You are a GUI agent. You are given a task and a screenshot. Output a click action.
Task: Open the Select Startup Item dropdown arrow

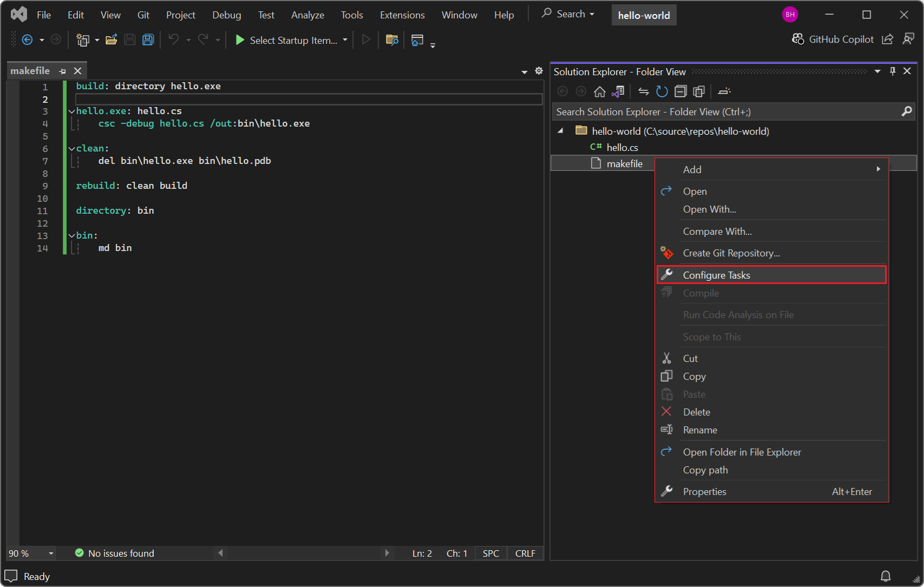(x=345, y=40)
